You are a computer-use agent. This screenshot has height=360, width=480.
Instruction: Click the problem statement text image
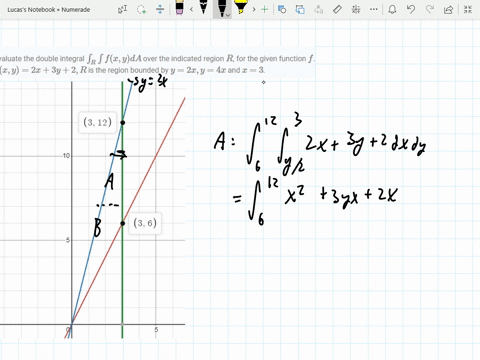(157, 64)
